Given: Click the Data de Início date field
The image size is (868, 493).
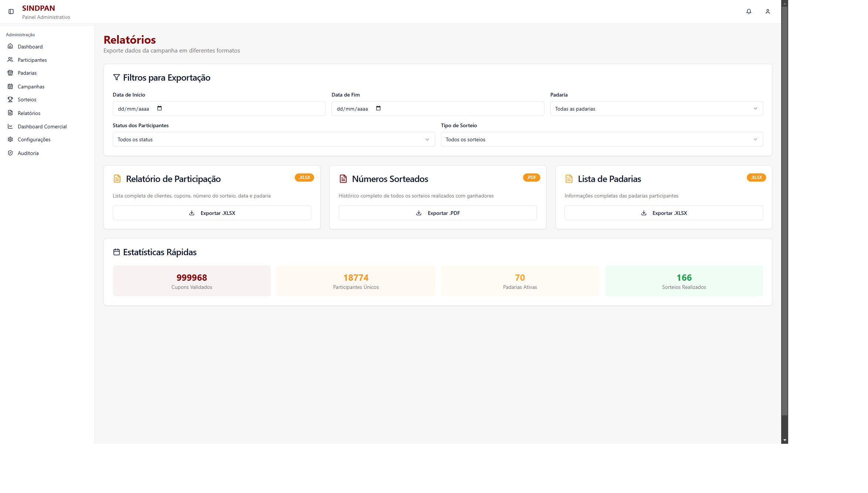Looking at the screenshot, I should pos(219,109).
